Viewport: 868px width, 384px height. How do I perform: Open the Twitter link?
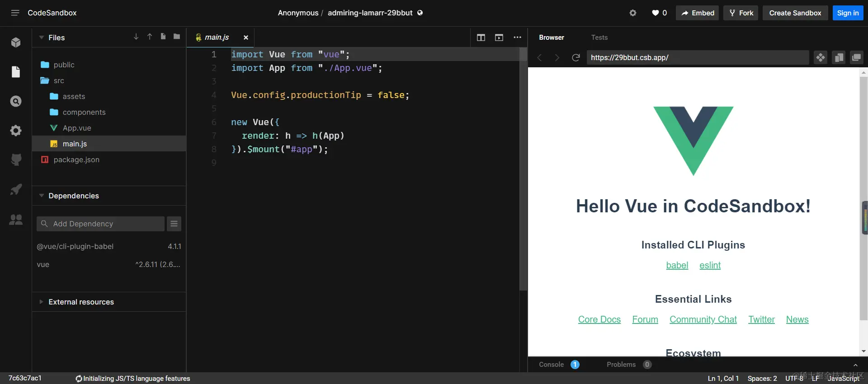coord(761,319)
